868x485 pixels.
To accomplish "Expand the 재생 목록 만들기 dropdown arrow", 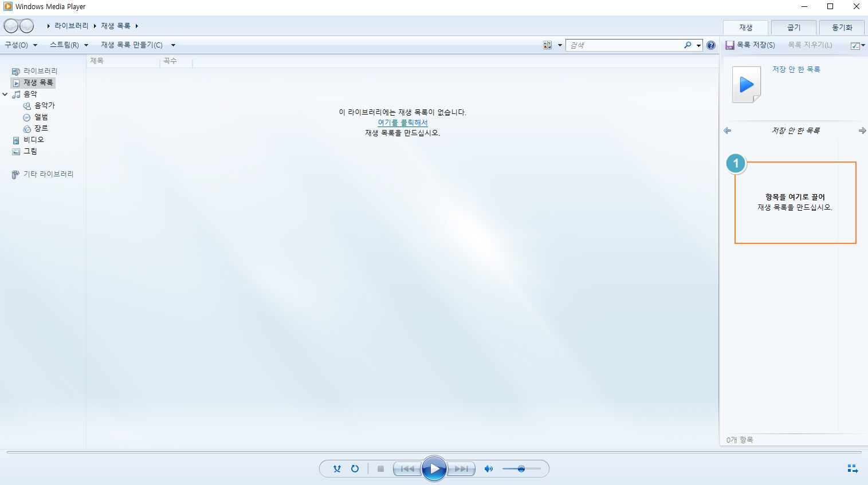I will pos(173,45).
